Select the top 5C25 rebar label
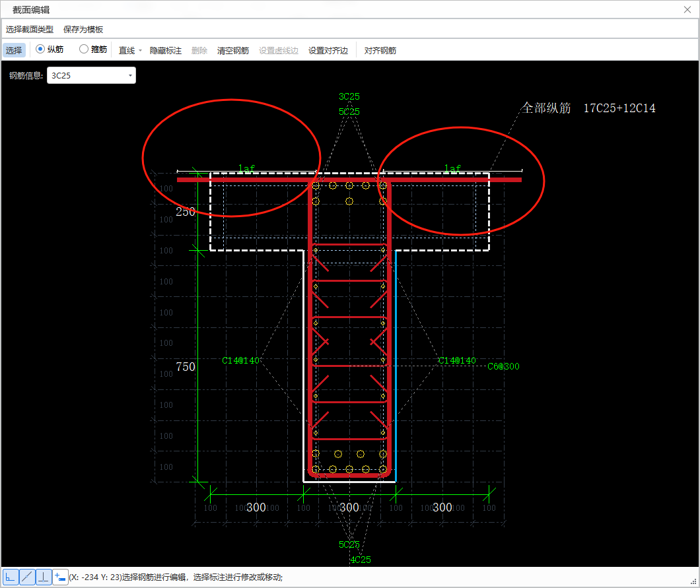 [349, 112]
